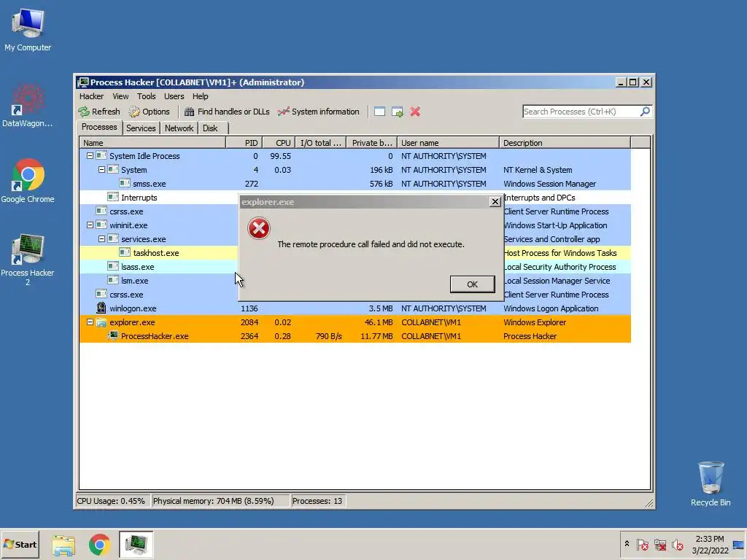Open the View menu
This screenshot has height=560, width=747.
point(120,96)
